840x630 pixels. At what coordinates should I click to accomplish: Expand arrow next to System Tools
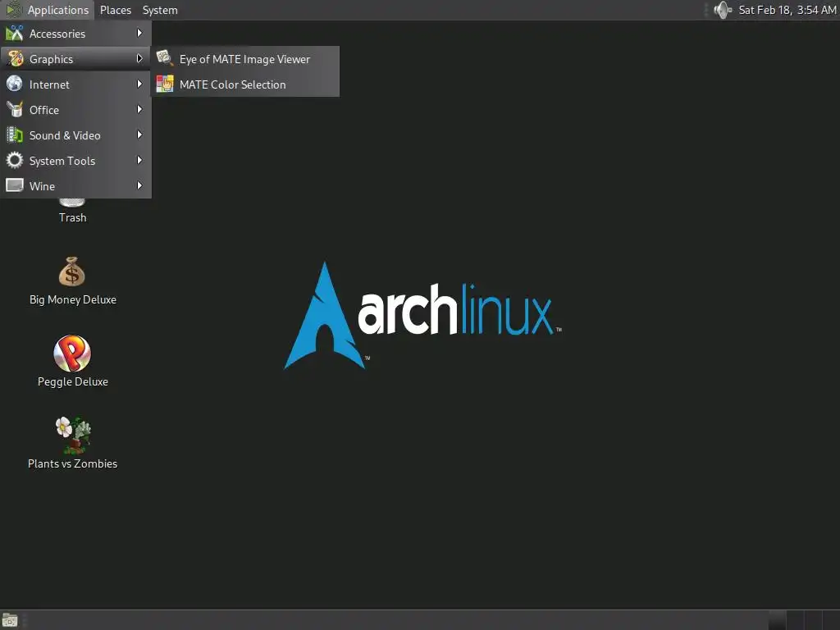click(x=139, y=160)
